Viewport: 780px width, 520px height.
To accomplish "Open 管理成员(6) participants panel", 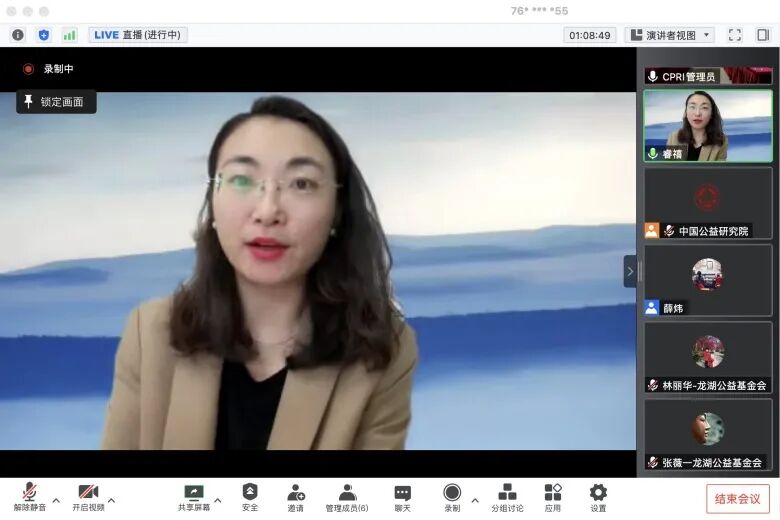I will tap(347, 498).
